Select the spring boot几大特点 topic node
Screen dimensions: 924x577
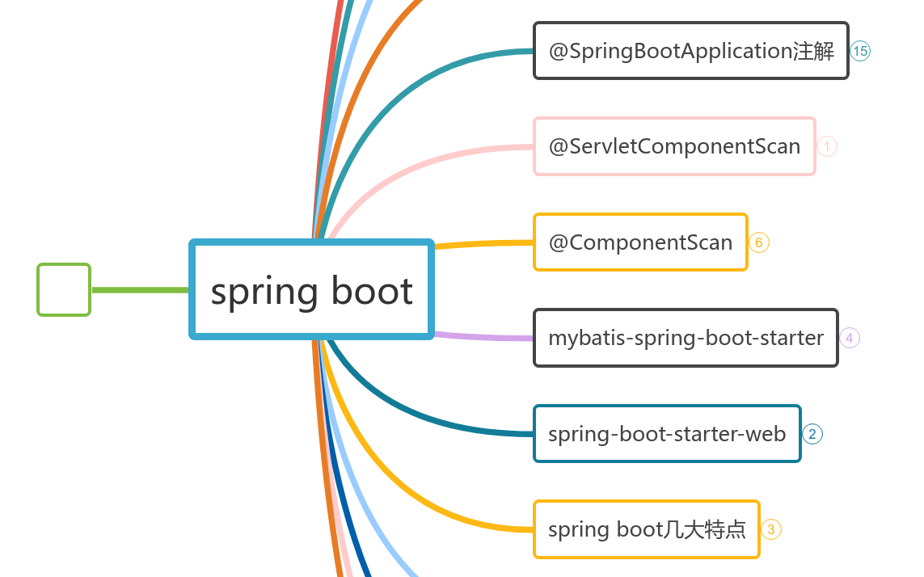(647, 529)
